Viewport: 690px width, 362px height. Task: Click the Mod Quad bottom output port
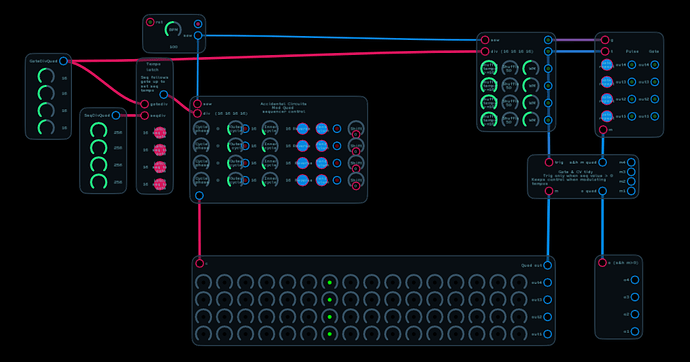[x=199, y=195]
